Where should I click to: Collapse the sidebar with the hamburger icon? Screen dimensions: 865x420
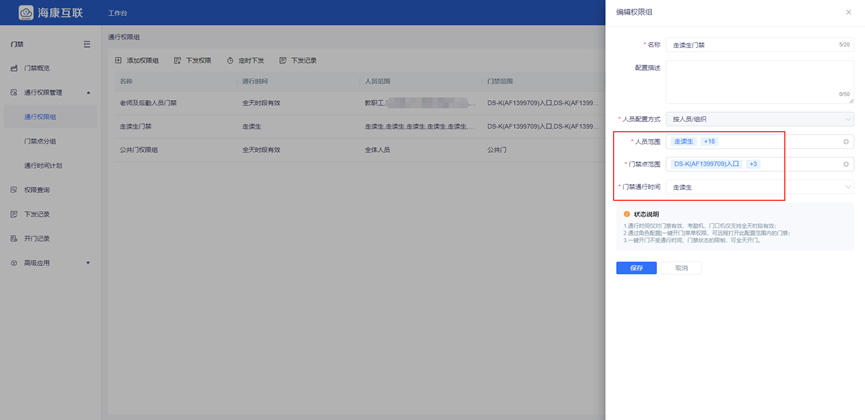(x=87, y=45)
